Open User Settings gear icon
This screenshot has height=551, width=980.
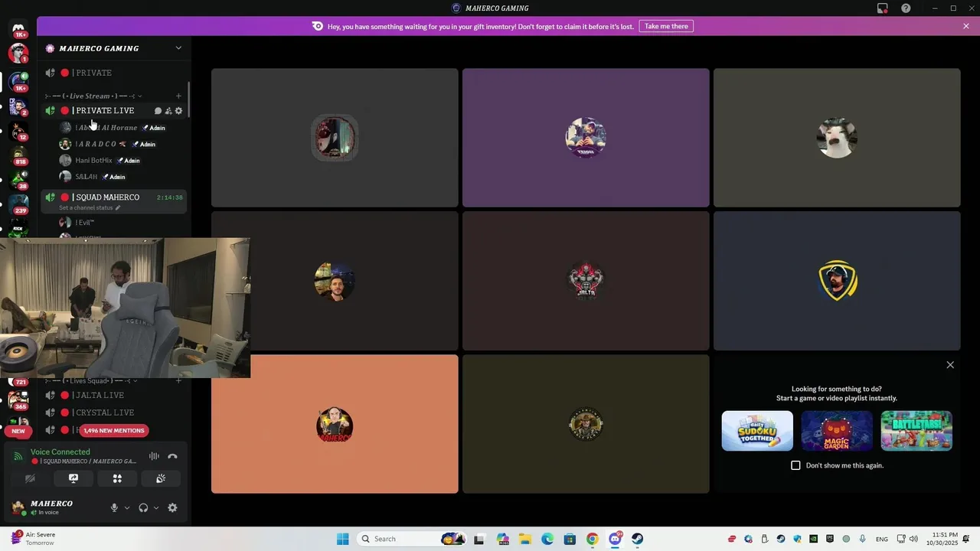tap(172, 507)
